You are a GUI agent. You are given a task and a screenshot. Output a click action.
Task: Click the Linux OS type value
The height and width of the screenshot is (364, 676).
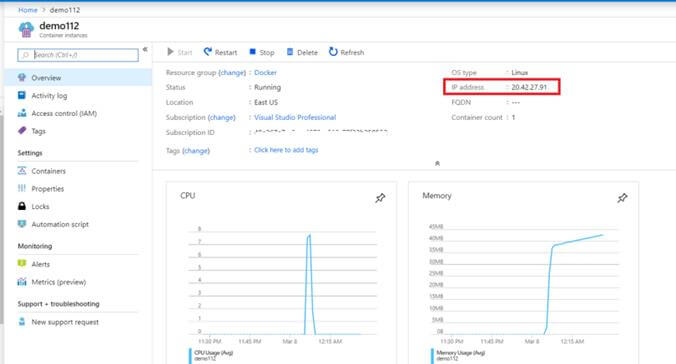(x=520, y=72)
